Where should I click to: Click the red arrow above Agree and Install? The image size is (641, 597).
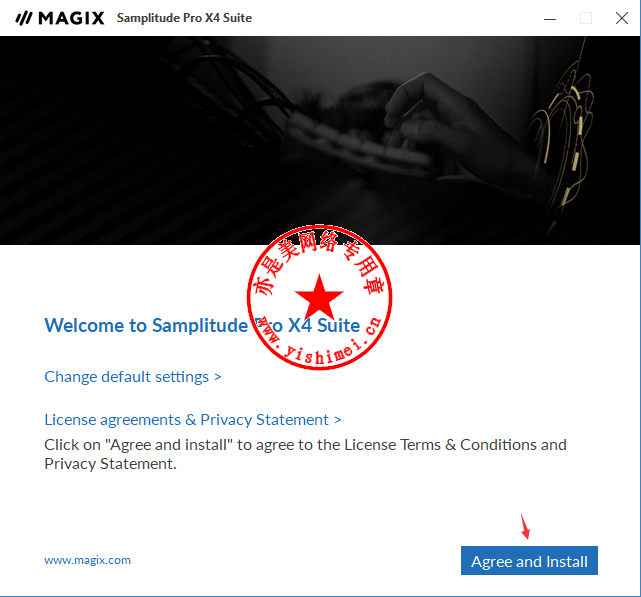[x=525, y=527]
